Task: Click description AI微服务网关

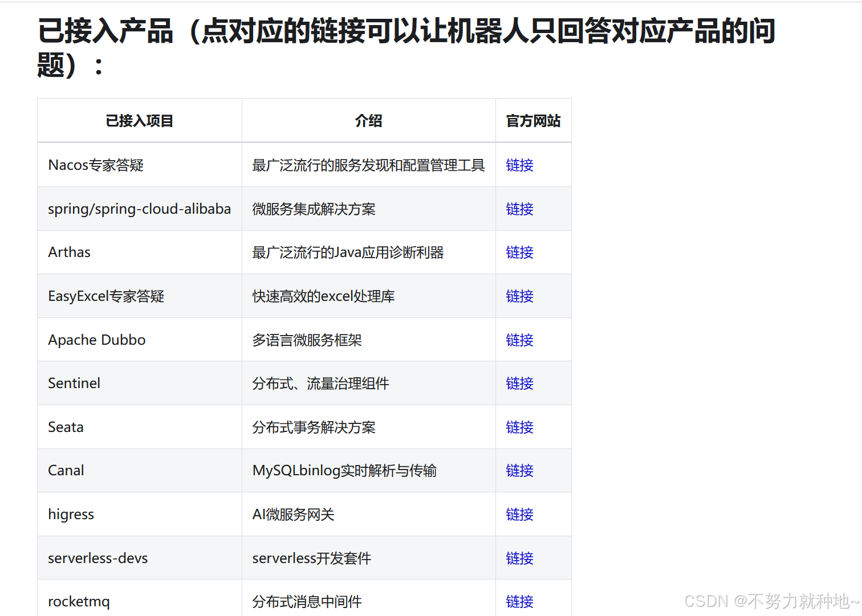Action: click(293, 515)
